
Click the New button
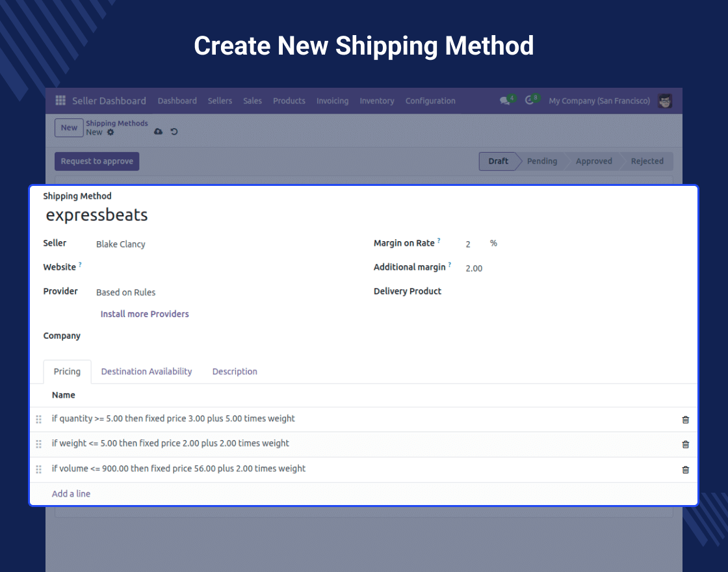[x=69, y=127]
